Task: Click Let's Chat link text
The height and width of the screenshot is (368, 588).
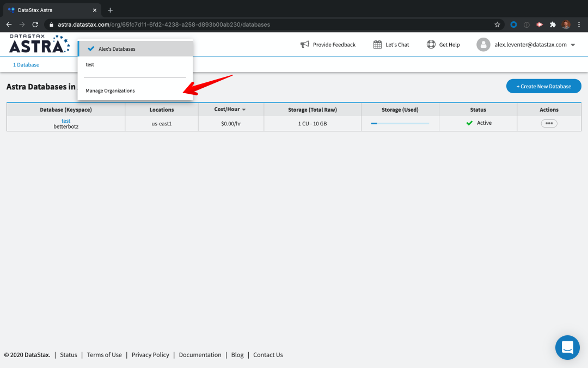Action: click(397, 45)
